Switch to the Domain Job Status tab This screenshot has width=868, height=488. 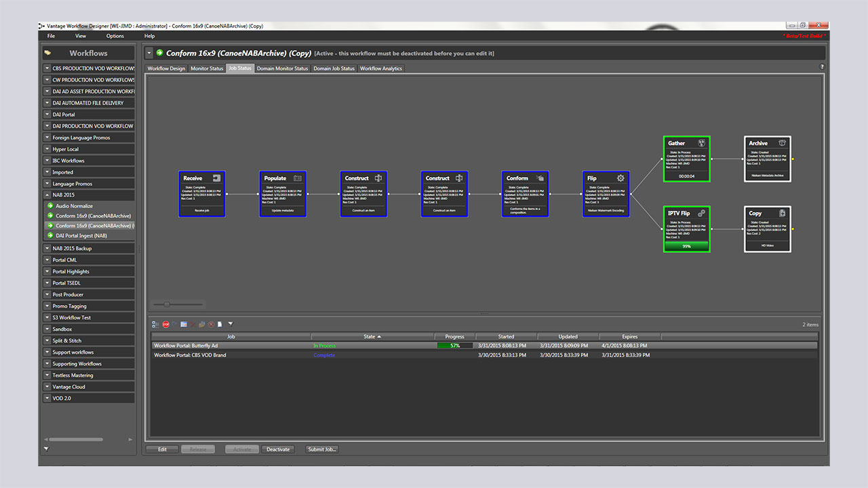coord(334,68)
